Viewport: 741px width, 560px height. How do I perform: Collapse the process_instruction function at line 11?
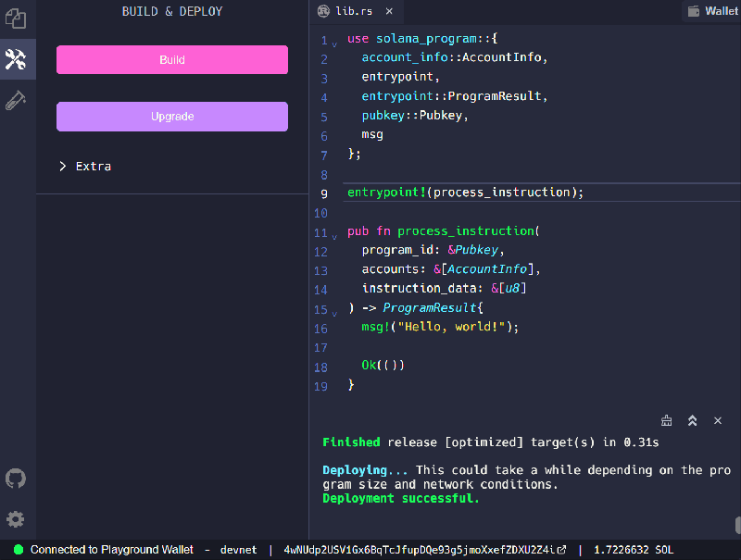click(x=336, y=232)
